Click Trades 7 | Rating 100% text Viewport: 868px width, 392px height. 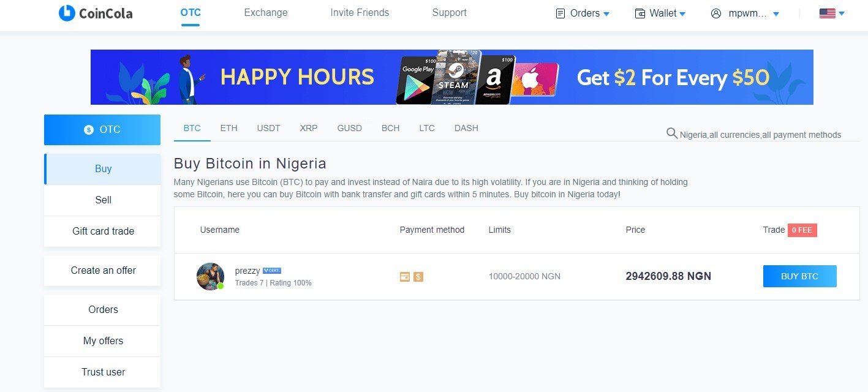273,283
